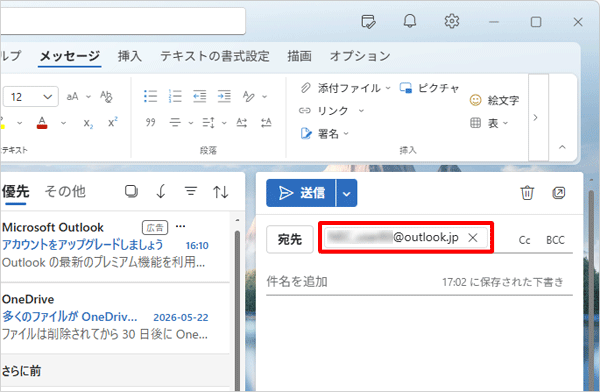Open the My Day calendar-check icon
Viewport: 600px width, 392px height.
[368, 21]
